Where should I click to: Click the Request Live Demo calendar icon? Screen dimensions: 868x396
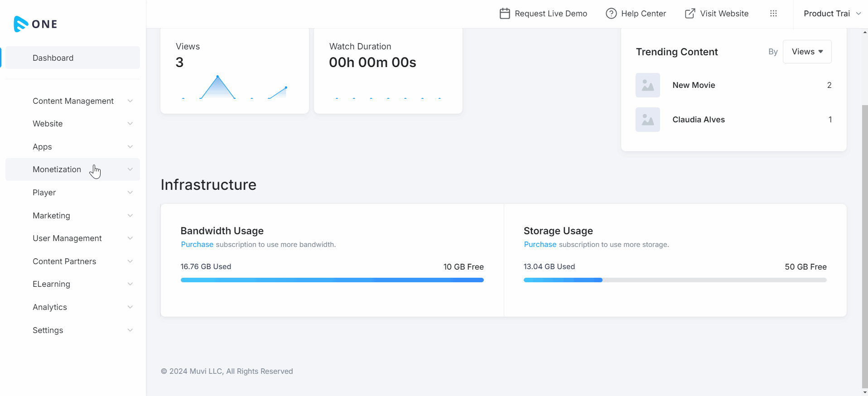tap(504, 14)
